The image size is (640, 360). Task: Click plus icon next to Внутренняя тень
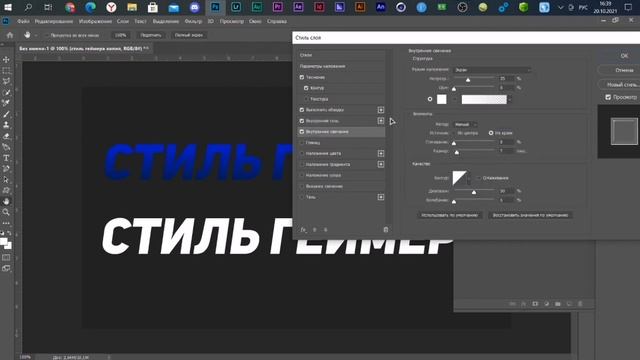click(x=381, y=121)
